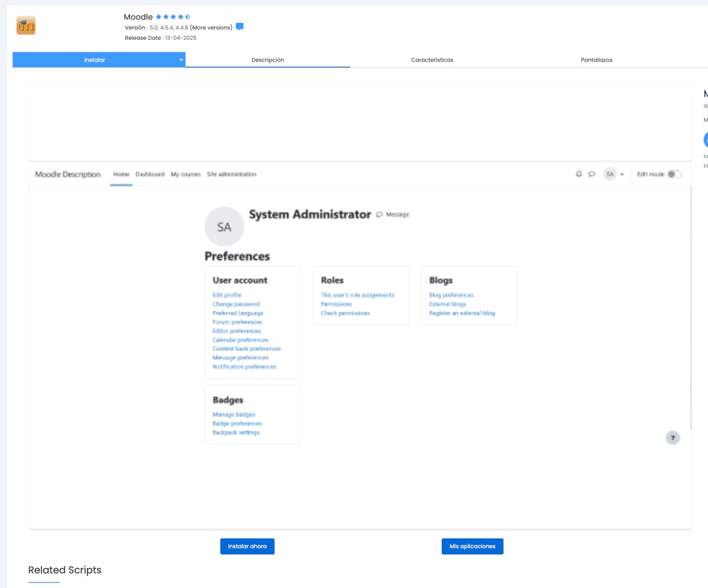Click the Edit profile link

click(x=227, y=295)
